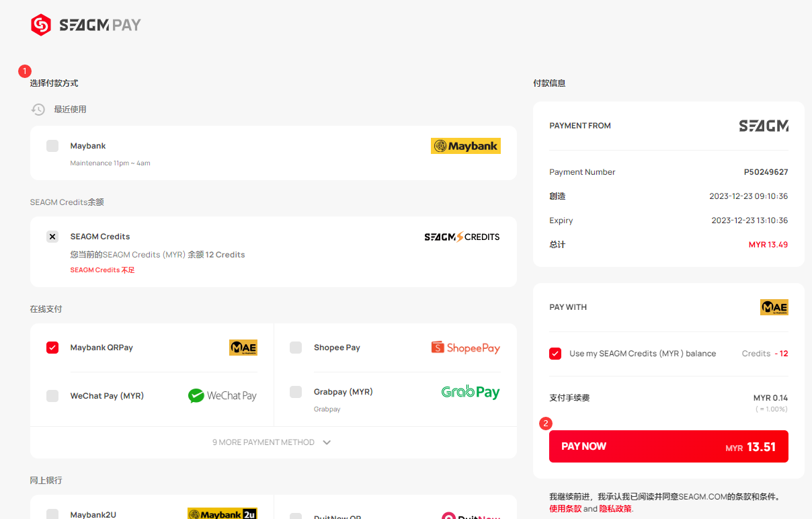The image size is (812, 519).
Task: Toggle Use my SEAGM Credits balance checkbox
Action: point(555,354)
